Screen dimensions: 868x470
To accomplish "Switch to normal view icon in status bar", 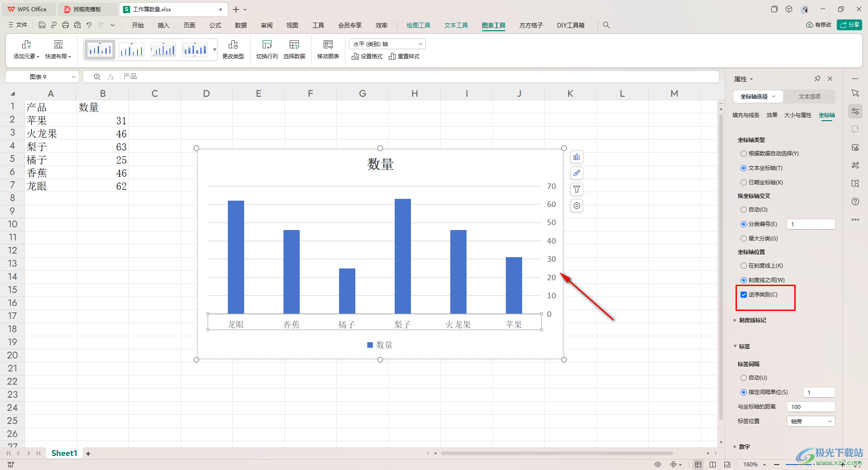I will (x=698, y=465).
